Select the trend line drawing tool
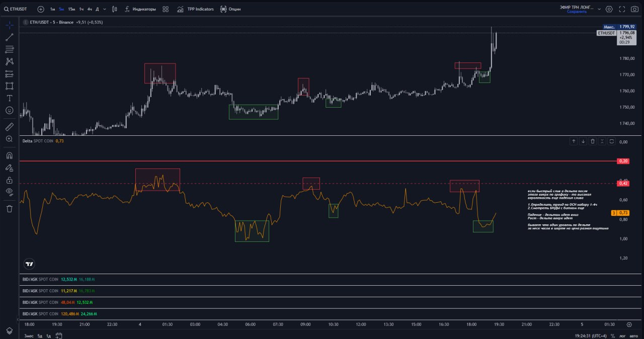 (9, 37)
